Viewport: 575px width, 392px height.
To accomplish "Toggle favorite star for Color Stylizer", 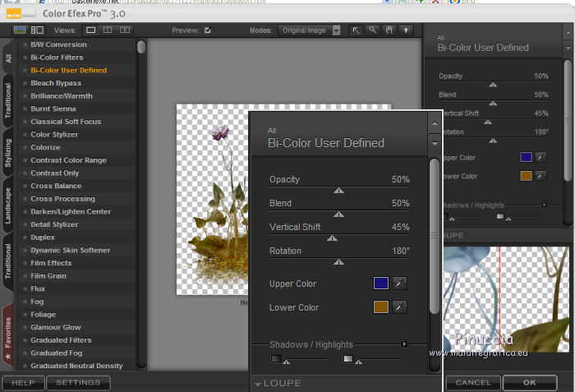I will click(25, 135).
